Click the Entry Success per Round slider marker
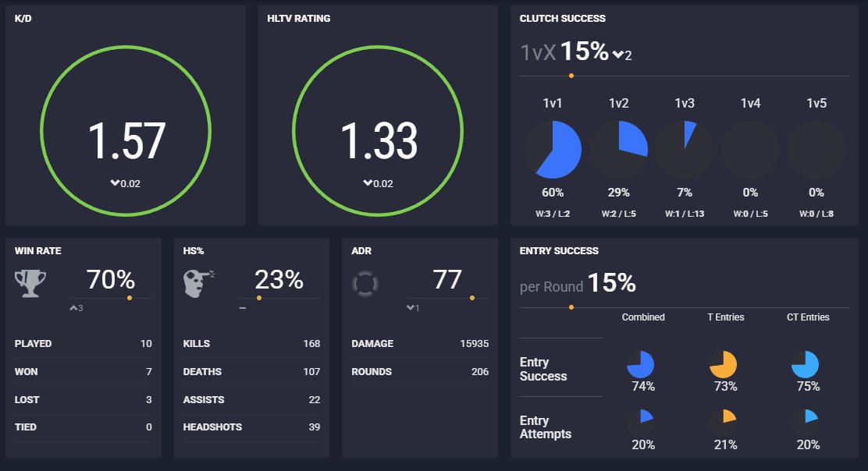This screenshot has width=868, height=471. tap(571, 307)
